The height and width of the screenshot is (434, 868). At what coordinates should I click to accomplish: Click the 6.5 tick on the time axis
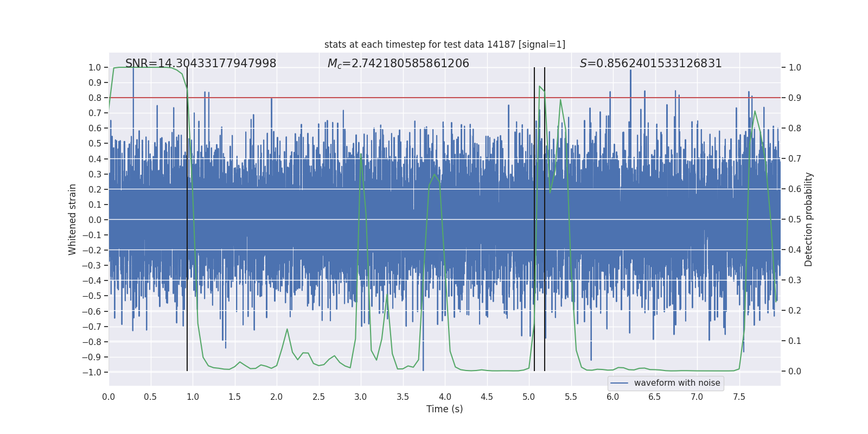[x=655, y=397]
